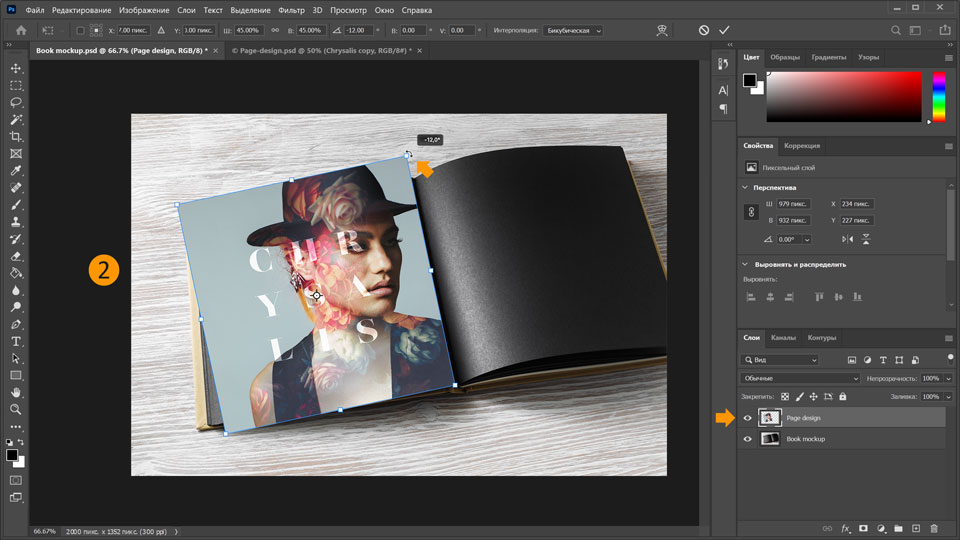
Task: Select the History Brush tool
Action: [16, 239]
